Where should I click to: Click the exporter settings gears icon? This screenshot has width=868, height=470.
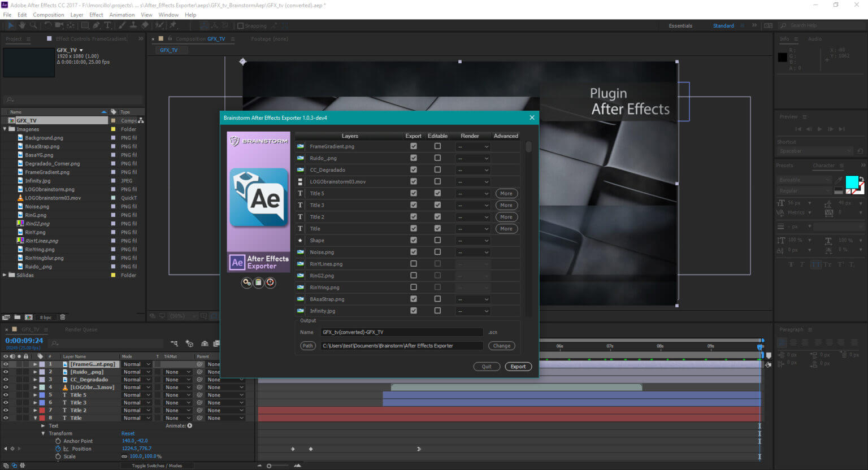[x=246, y=282]
